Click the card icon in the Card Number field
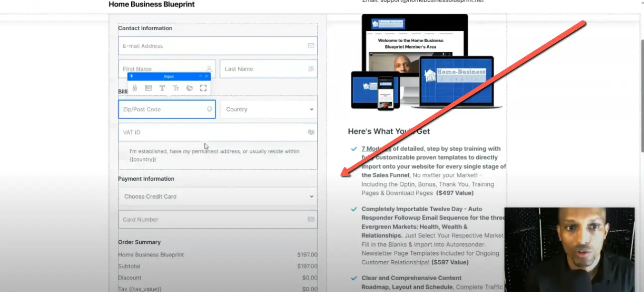This screenshot has height=292, width=644. (x=311, y=219)
